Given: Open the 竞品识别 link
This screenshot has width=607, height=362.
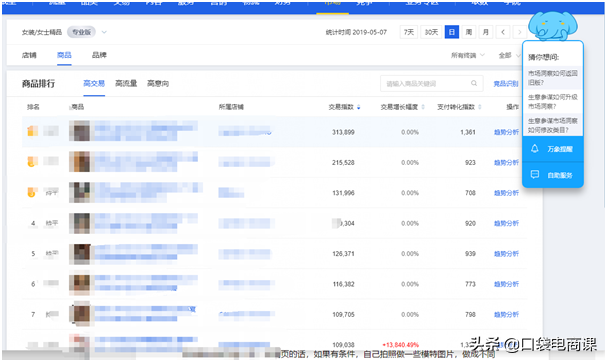Looking at the screenshot, I should 506,84.
